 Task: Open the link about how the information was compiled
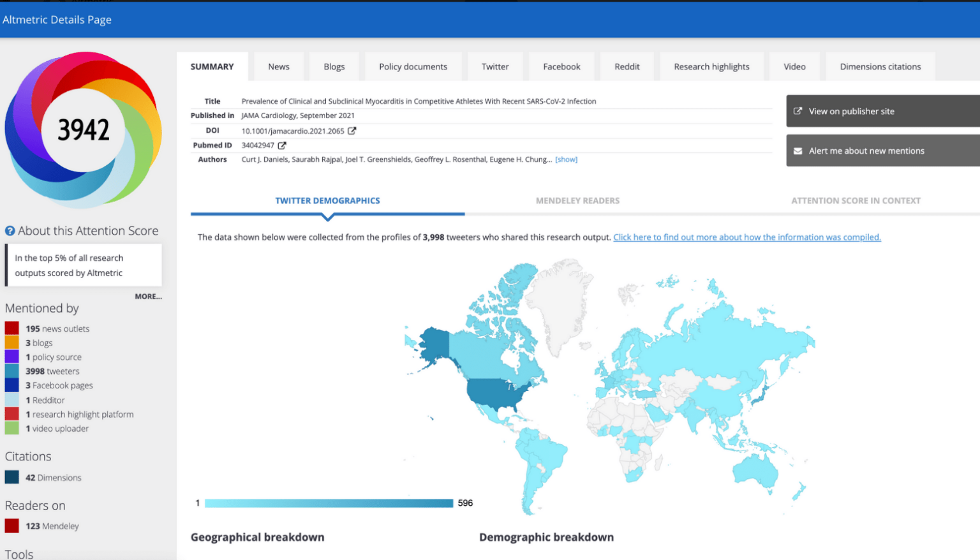[x=746, y=237]
